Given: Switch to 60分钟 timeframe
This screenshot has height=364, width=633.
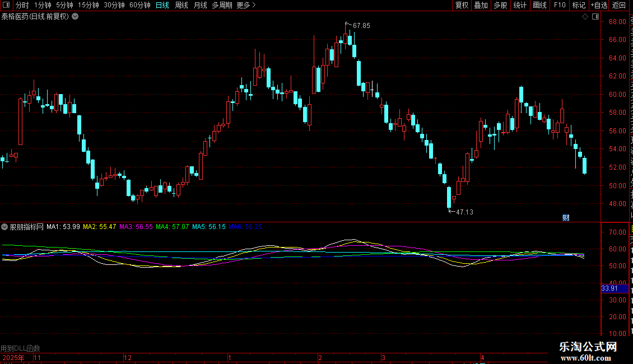Looking at the screenshot, I should pos(139,5).
